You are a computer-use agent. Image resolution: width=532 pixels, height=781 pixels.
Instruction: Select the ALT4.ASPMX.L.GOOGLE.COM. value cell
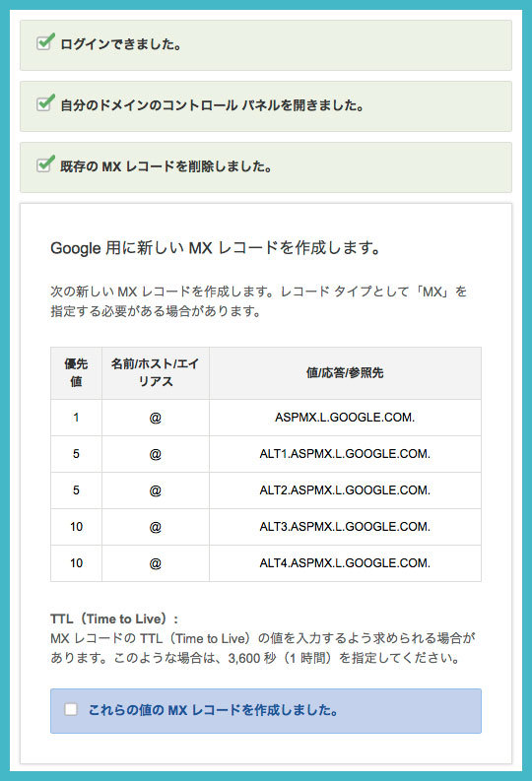coord(345,562)
